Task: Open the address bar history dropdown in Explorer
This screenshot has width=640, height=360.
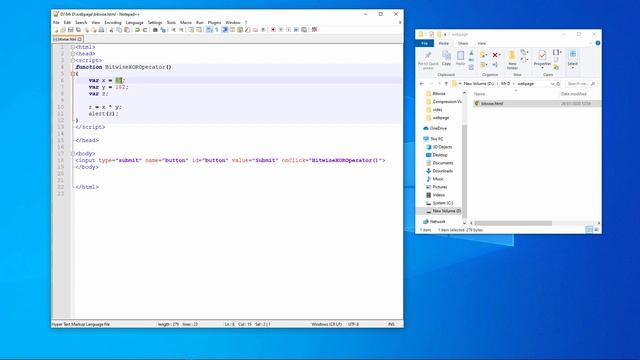Action: pos(553,84)
